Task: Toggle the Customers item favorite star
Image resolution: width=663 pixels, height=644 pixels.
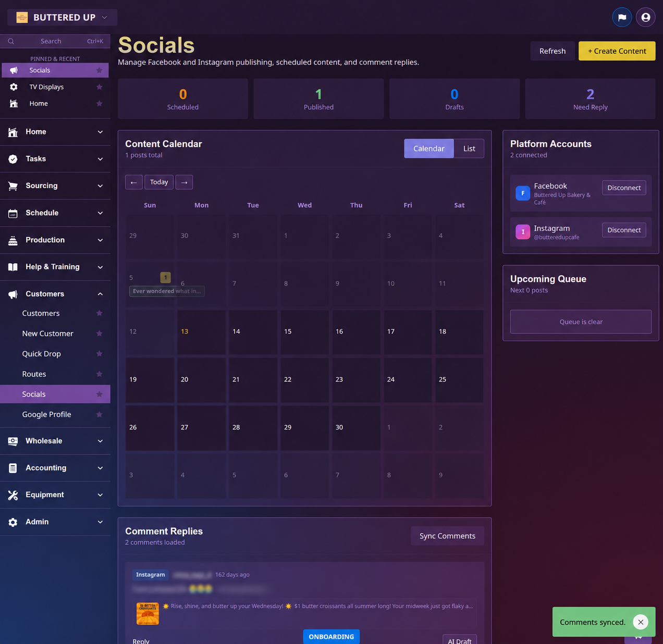Action: click(x=99, y=313)
